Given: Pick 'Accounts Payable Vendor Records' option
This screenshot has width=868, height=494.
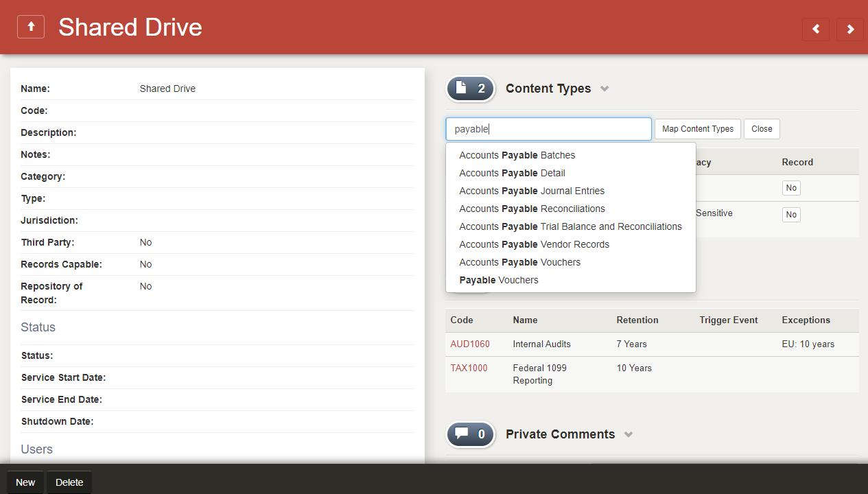Looking at the screenshot, I should 534,244.
